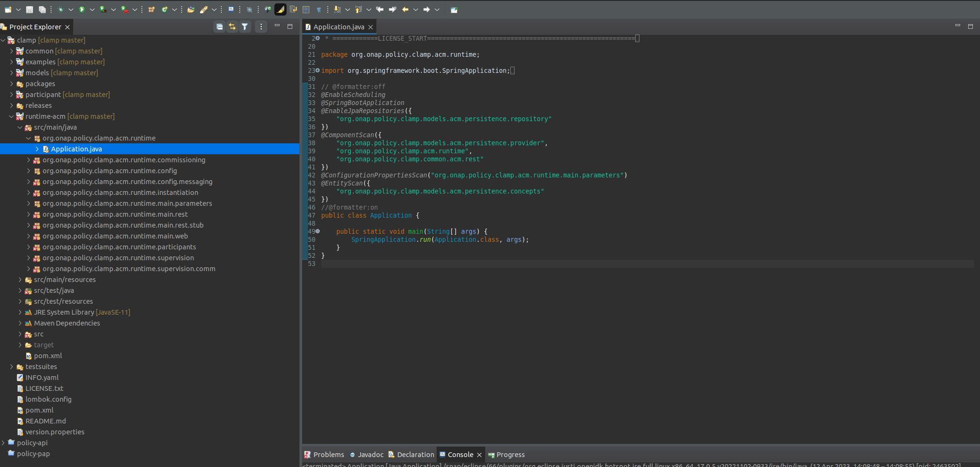Click the External Tools run icon
Screen dimensions: 980x467
tap(124, 9)
